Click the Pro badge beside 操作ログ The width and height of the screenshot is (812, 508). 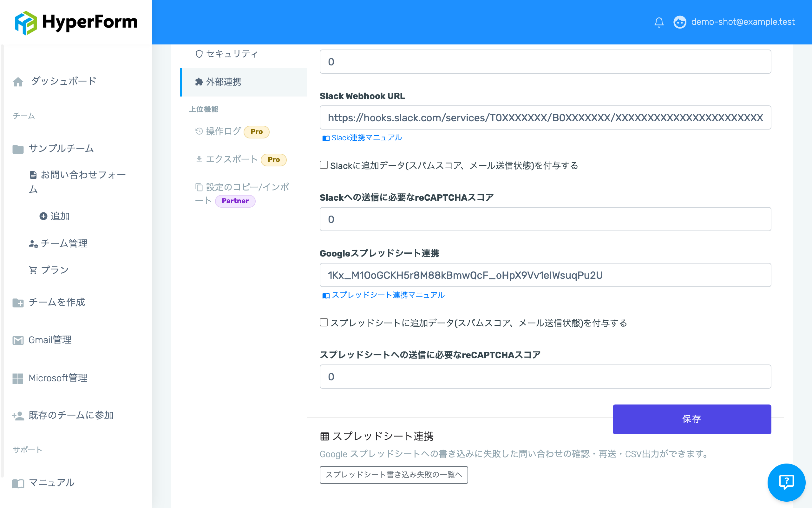click(x=257, y=132)
